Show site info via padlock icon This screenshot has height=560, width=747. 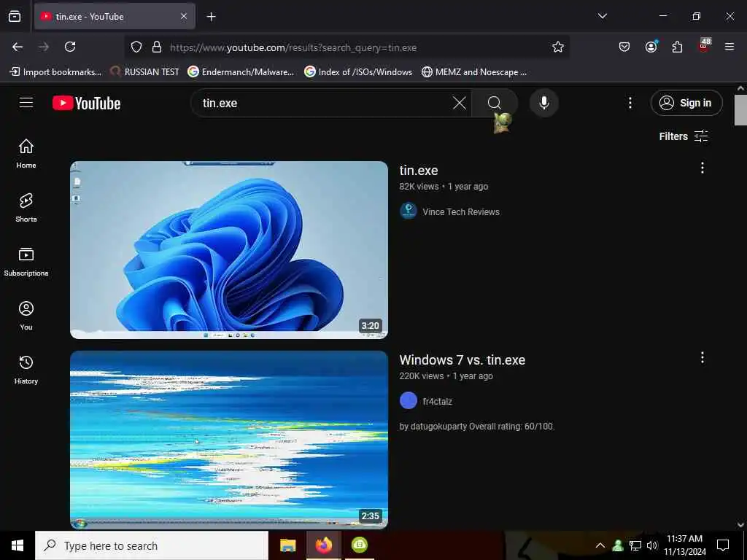tap(156, 47)
